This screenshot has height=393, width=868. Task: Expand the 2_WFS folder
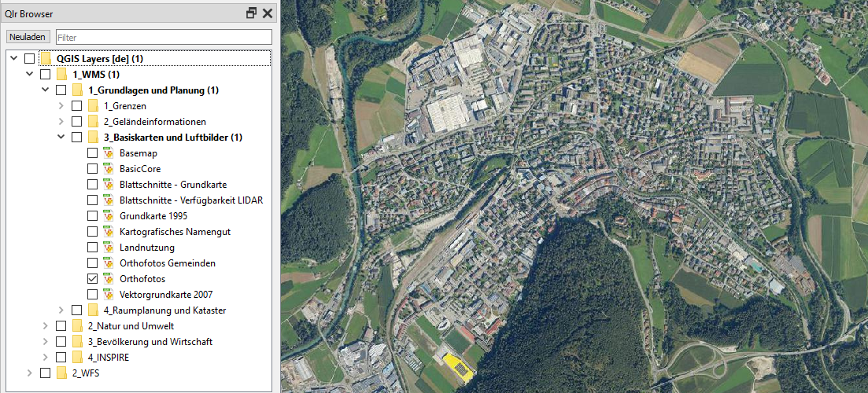pyautogui.click(x=30, y=373)
